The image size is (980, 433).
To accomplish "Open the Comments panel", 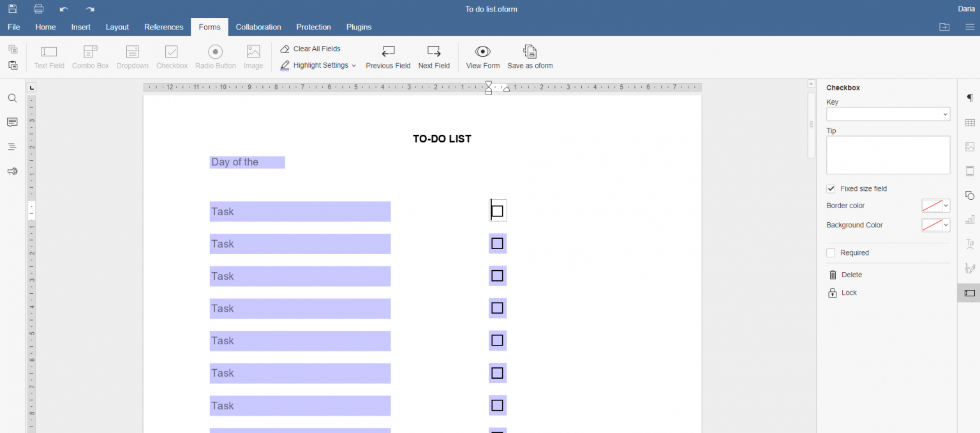I will 12,122.
